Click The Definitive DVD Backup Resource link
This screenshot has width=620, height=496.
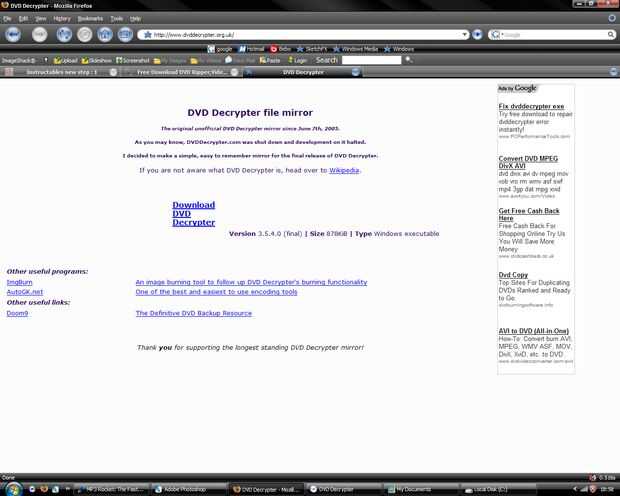(194, 313)
